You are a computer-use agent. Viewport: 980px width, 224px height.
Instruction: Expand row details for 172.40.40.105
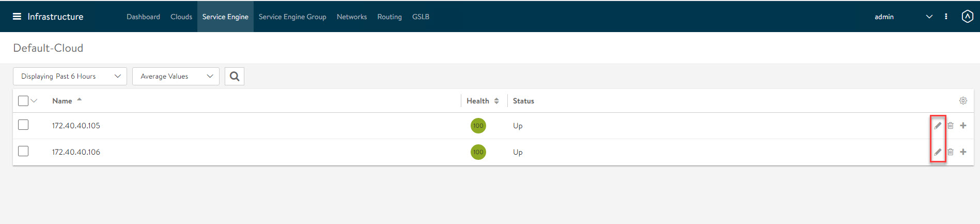(x=963, y=126)
